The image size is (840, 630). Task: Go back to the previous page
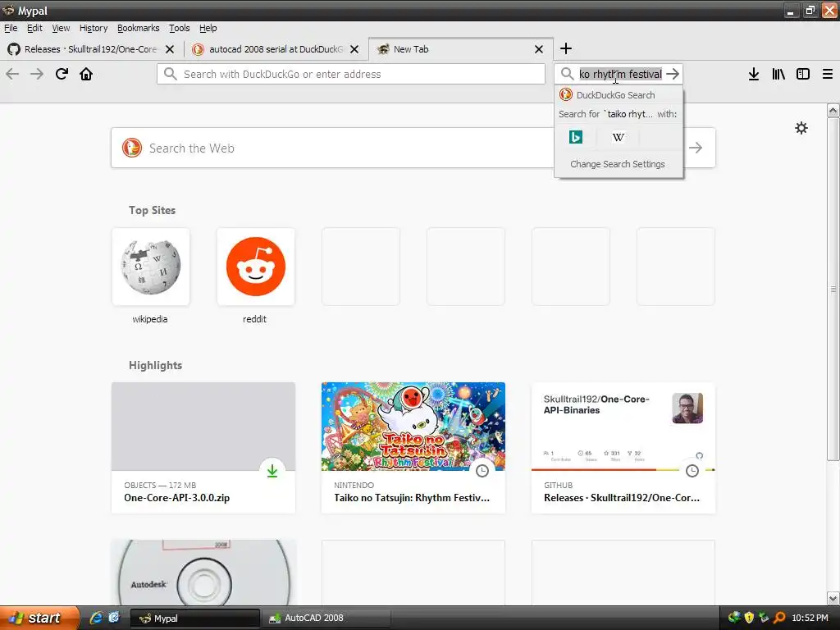click(12, 74)
